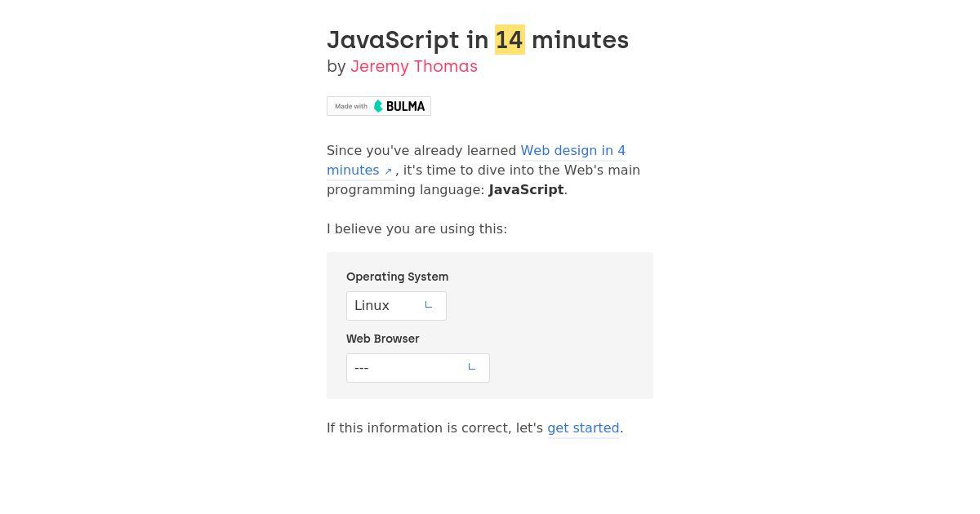
Task: Click the bold 'JavaScript' word in paragraph
Action: point(526,189)
